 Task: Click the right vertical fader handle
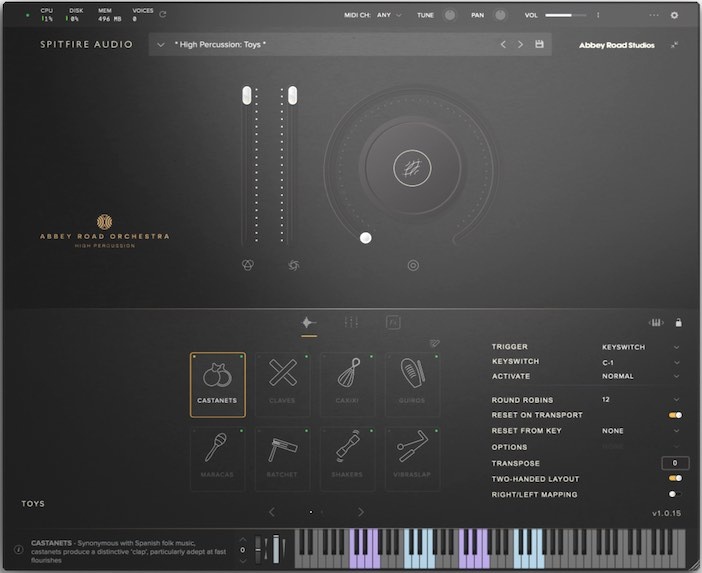[292, 96]
